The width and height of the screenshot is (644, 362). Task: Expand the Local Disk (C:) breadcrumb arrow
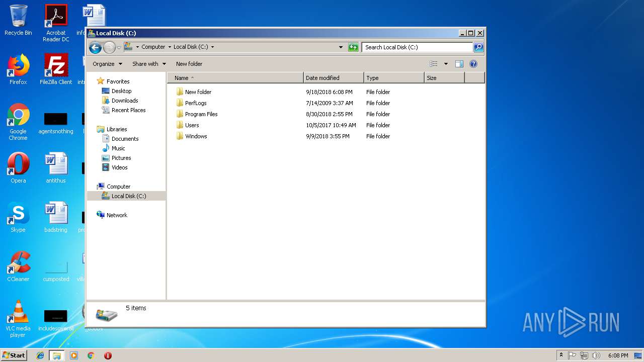point(212,47)
